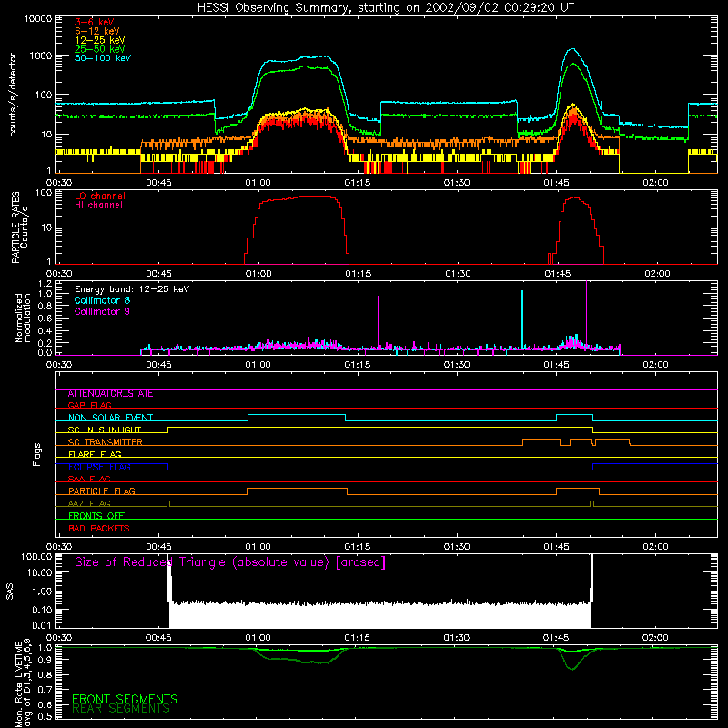
Task: Click the Mon. Rate LIVETIME axis label
Action: (23, 682)
